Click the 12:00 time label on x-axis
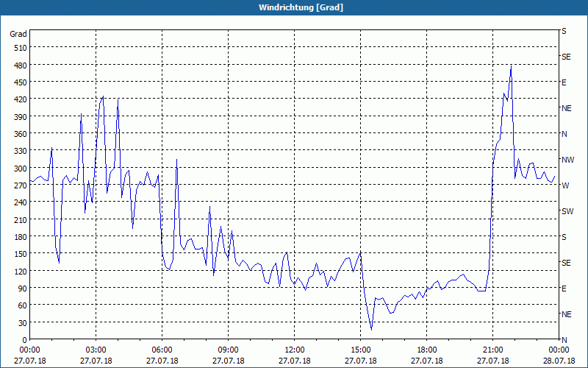Image resolution: width=588 pixels, height=368 pixels. pyautogui.click(x=295, y=350)
